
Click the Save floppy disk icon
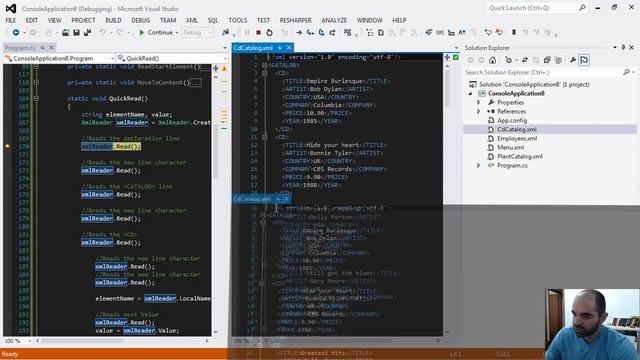[x=76, y=33]
